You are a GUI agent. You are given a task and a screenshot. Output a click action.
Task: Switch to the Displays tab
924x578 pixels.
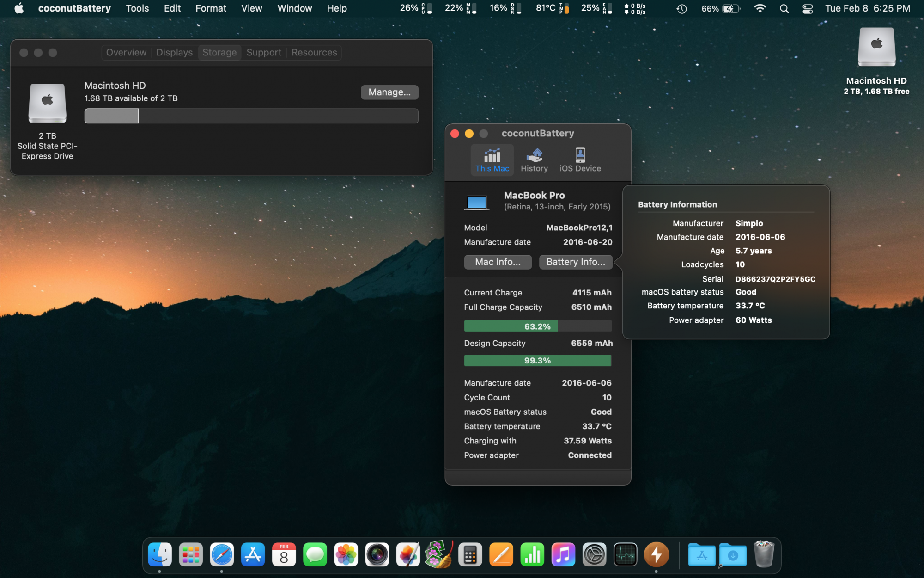coord(174,52)
